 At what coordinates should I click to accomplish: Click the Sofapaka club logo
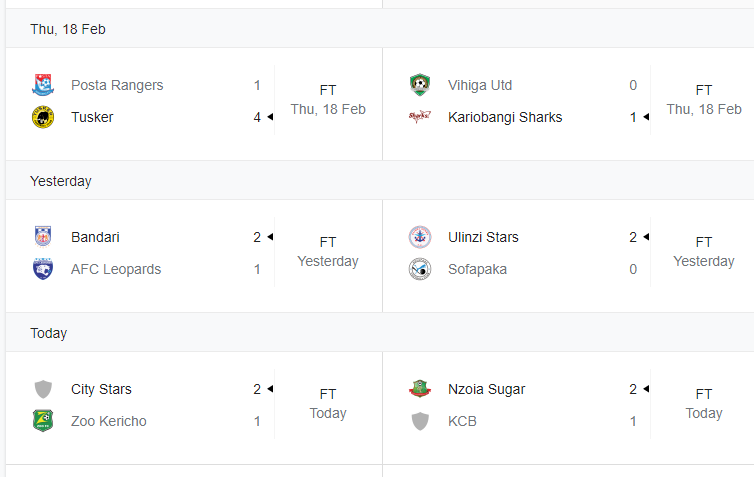pos(420,269)
